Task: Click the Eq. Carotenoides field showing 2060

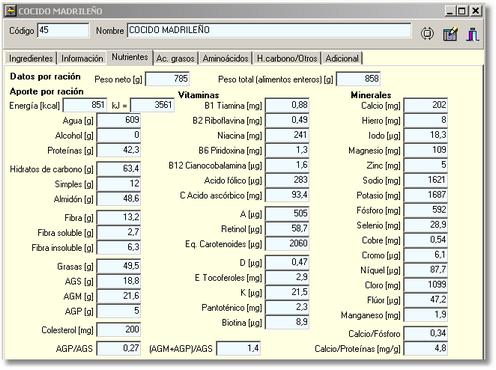Action: click(287, 244)
